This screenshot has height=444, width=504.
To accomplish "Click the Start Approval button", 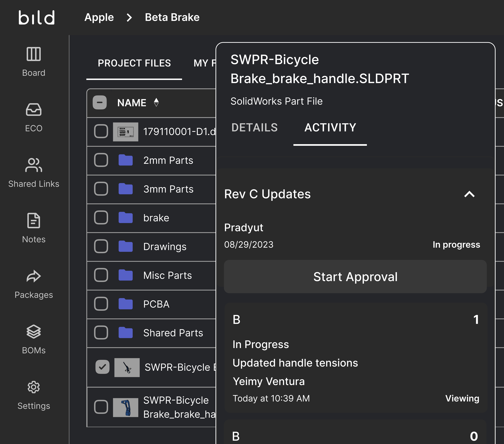I will pyautogui.click(x=355, y=277).
